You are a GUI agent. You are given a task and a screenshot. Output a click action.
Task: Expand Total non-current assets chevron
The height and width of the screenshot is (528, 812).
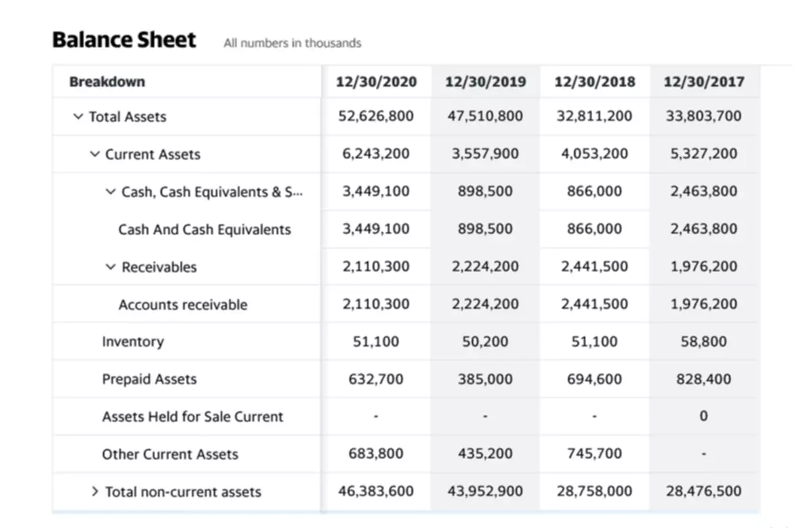(x=95, y=491)
